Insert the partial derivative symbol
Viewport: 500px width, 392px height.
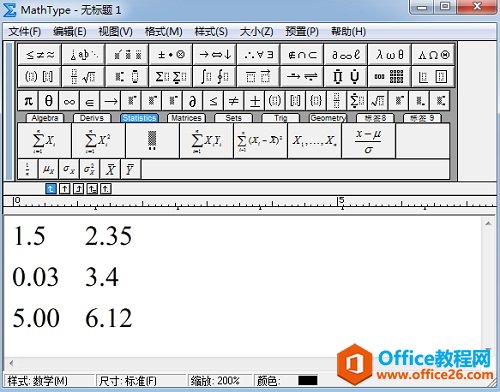click(x=192, y=101)
